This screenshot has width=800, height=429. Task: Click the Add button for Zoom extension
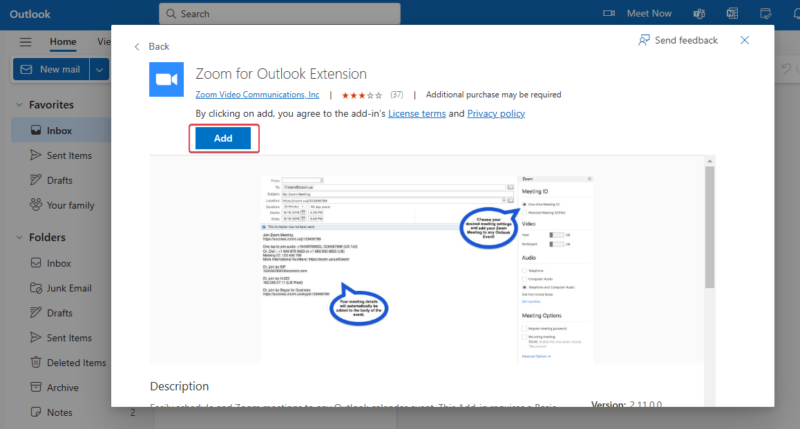click(223, 138)
